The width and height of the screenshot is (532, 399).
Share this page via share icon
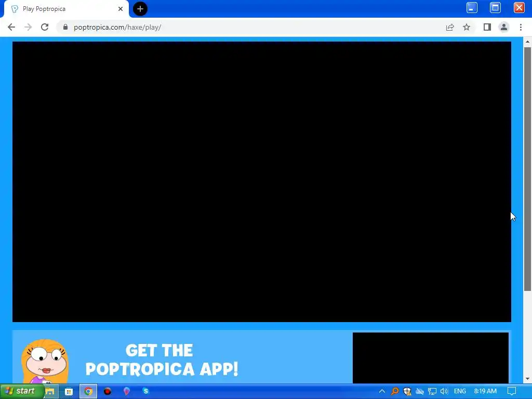450,27
